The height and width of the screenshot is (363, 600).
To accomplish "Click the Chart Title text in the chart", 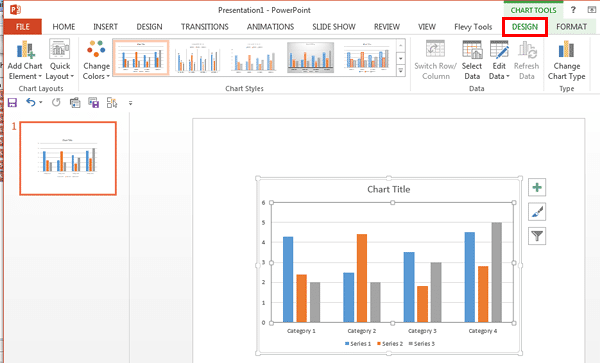I will 388,189.
